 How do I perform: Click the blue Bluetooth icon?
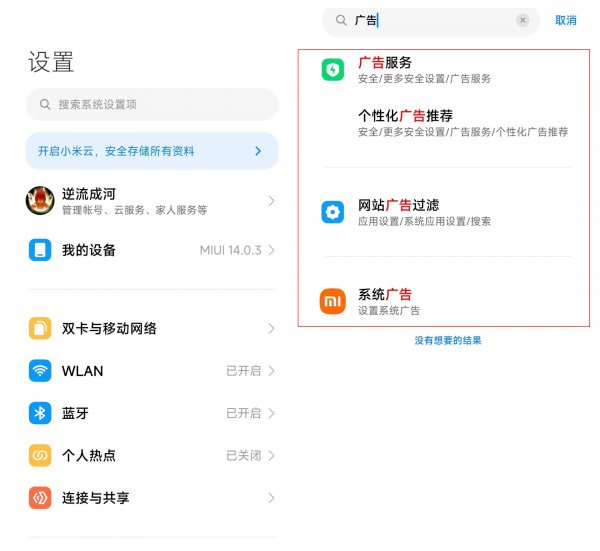click(40, 413)
